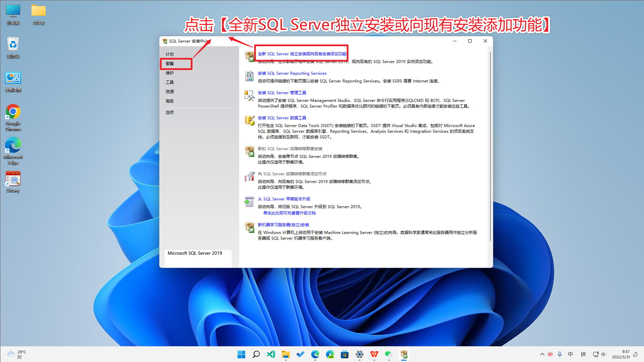Open WPS Office from the taskbar
Image resolution: width=644 pixels, height=362 pixels.
click(x=374, y=354)
